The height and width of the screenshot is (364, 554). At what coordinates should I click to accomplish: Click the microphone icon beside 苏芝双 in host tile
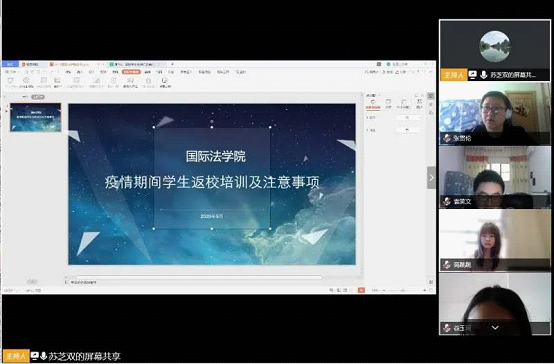tap(483, 75)
